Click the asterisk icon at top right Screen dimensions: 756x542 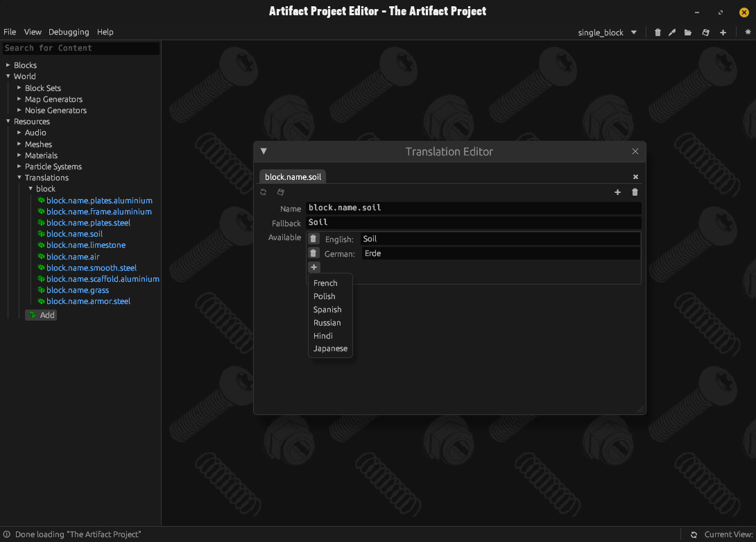pyautogui.click(x=748, y=33)
